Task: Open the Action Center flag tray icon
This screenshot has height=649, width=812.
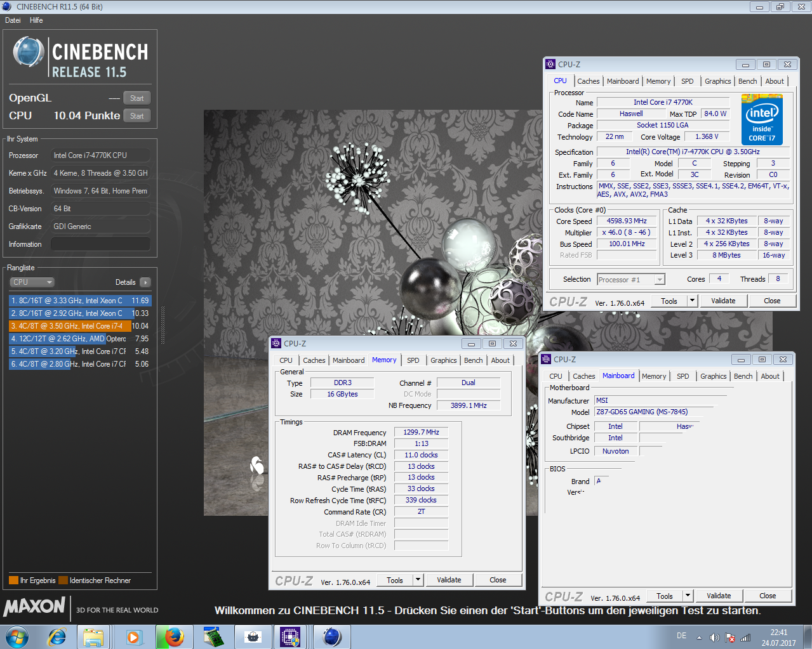Action: click(x=730, y=638)
